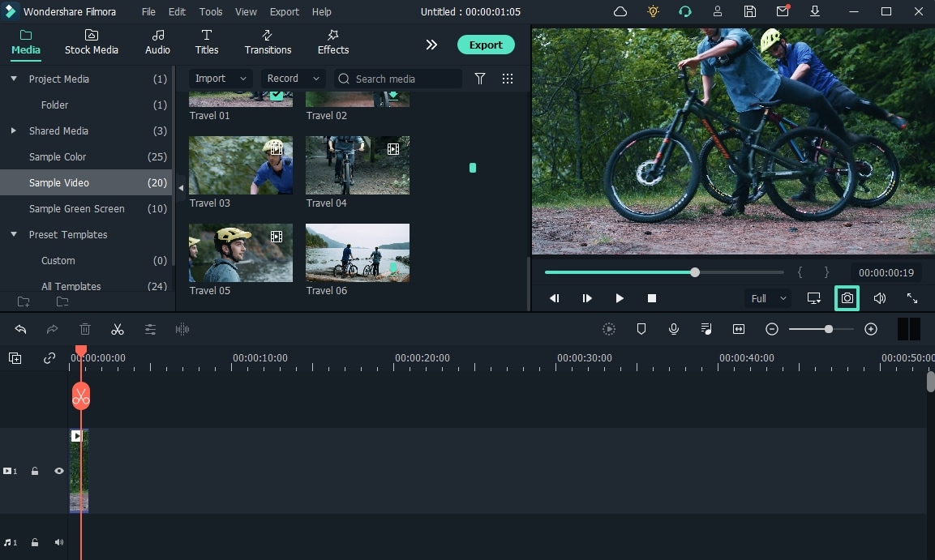Open the Transitions tab
Screen dimensions: 935x560
(x=268, y=42)
